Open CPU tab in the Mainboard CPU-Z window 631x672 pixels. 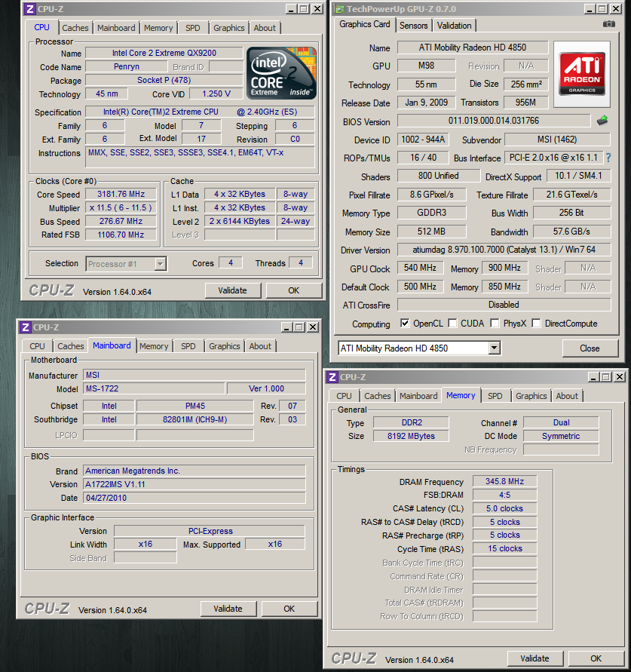[37, 346]
